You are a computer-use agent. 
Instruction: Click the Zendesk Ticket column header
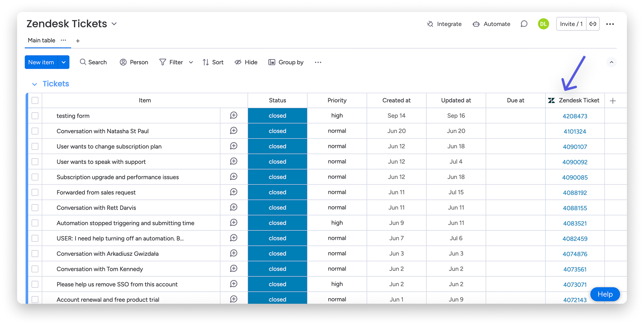[x=575, y=100]
